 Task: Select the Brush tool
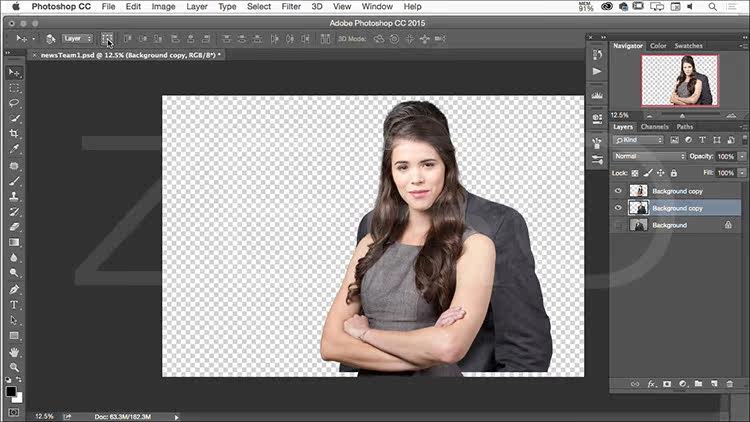14,181
